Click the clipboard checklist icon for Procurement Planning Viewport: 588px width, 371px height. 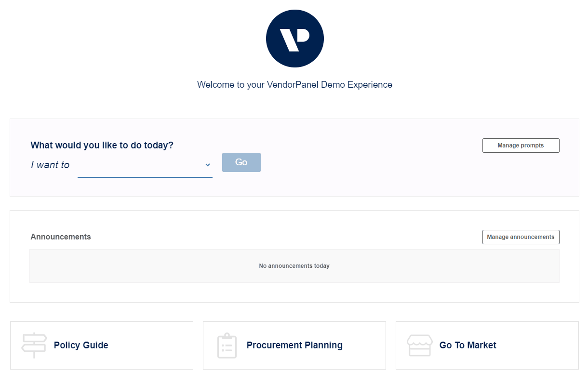click(227, 345)
